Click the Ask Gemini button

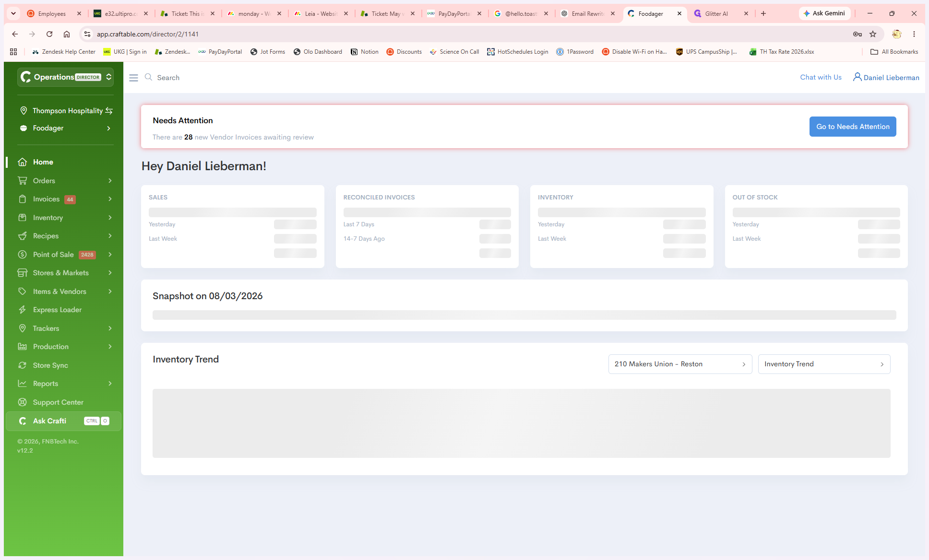[x=824, y=13]
